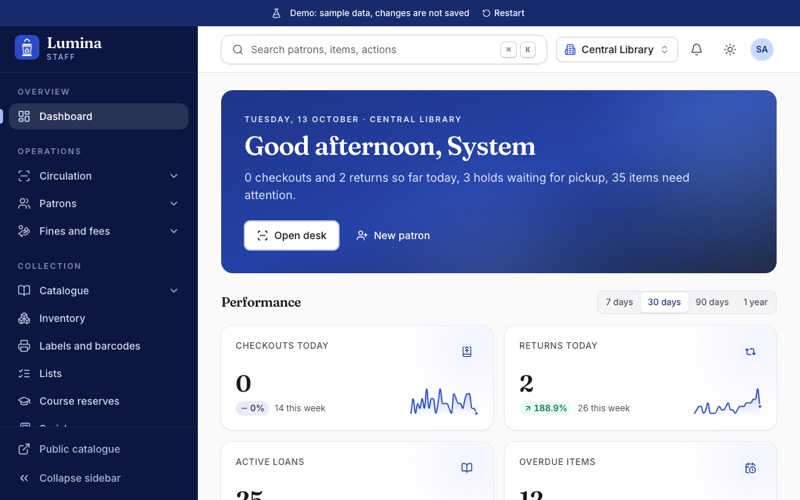Image resolution: width=800 pixels, height=500 pixels.
Task: Click the New patron button
Action: coord(393,235)
